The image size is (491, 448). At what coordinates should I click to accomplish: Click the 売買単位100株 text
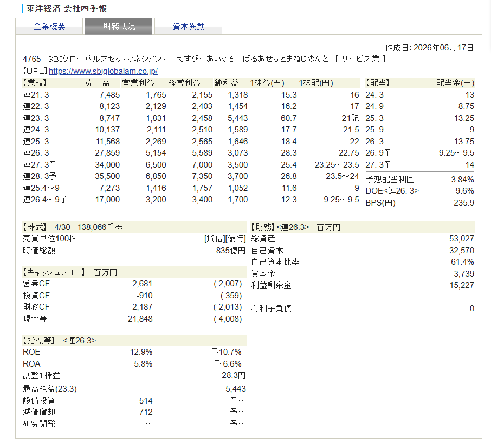[50, 239]
